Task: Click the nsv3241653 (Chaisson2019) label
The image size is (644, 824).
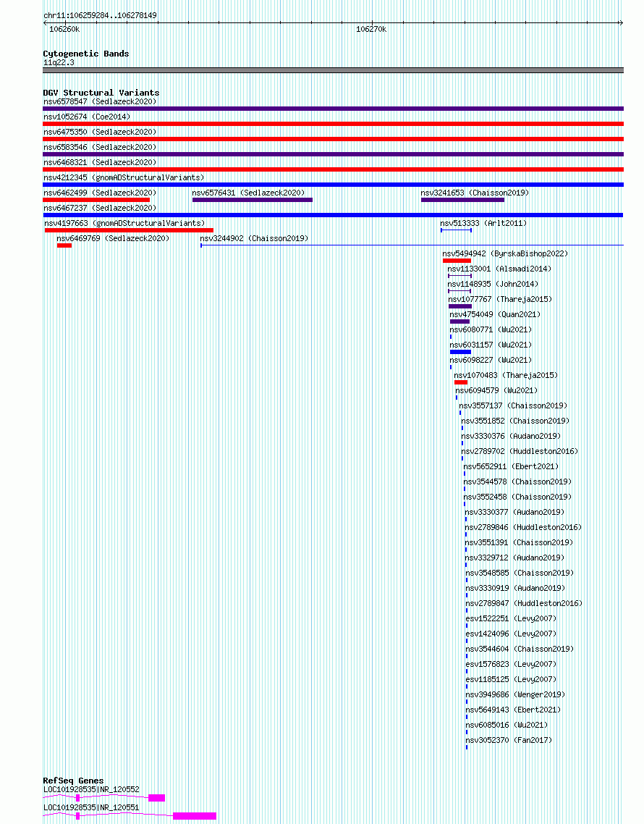Action: click(x=475, y=193)
